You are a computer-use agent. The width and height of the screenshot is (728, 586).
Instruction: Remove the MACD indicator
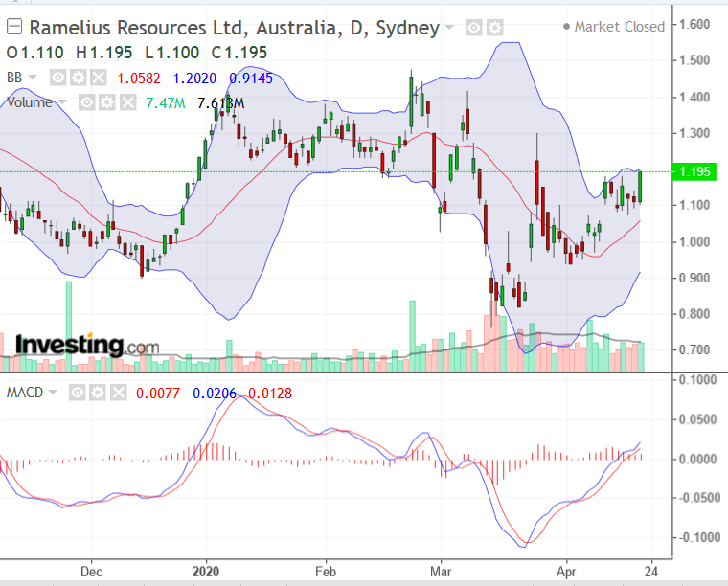[x=119, y=393]
